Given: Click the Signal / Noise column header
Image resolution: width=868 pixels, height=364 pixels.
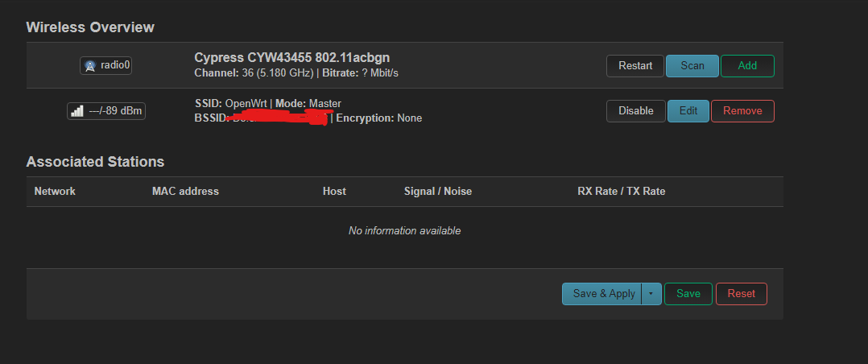Looking at the screenshot, I should (438, 191).
